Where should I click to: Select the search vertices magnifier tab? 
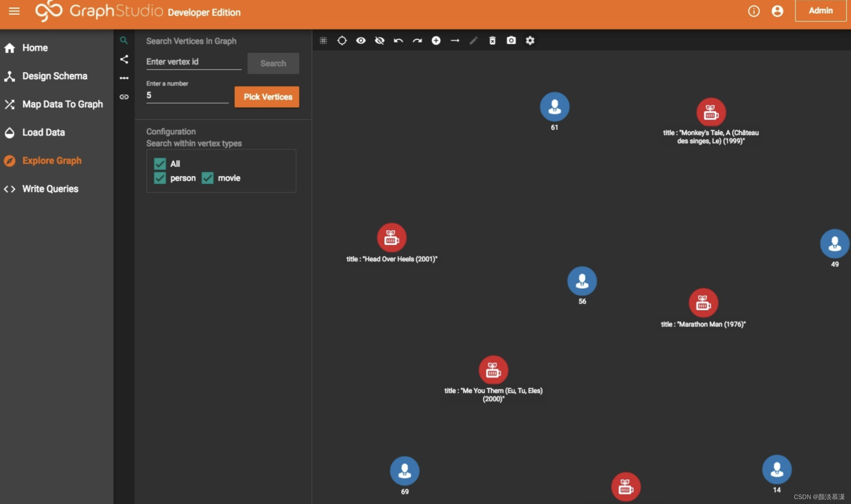[124, 40]
